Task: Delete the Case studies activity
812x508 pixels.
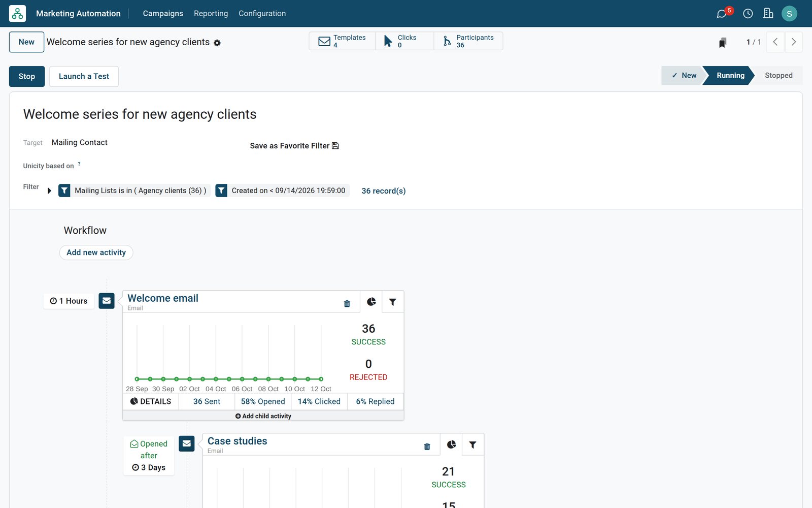Action: [427, 446]
